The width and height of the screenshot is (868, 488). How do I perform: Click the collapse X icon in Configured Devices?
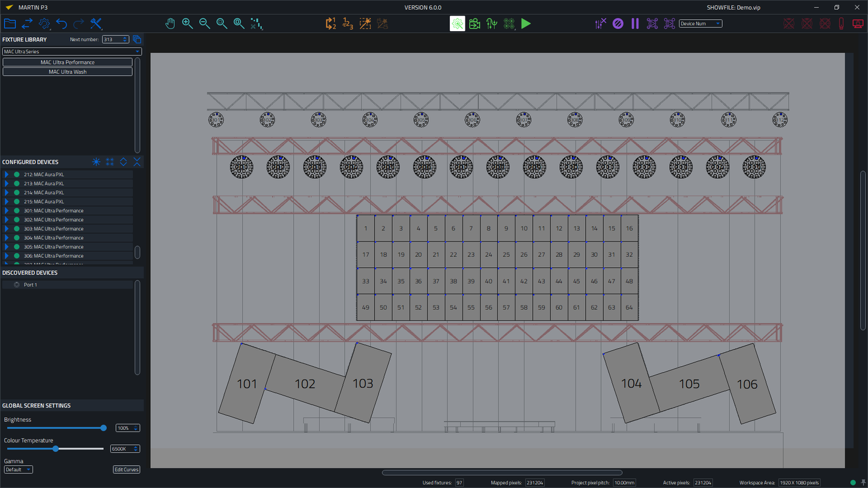pos(137,162)
